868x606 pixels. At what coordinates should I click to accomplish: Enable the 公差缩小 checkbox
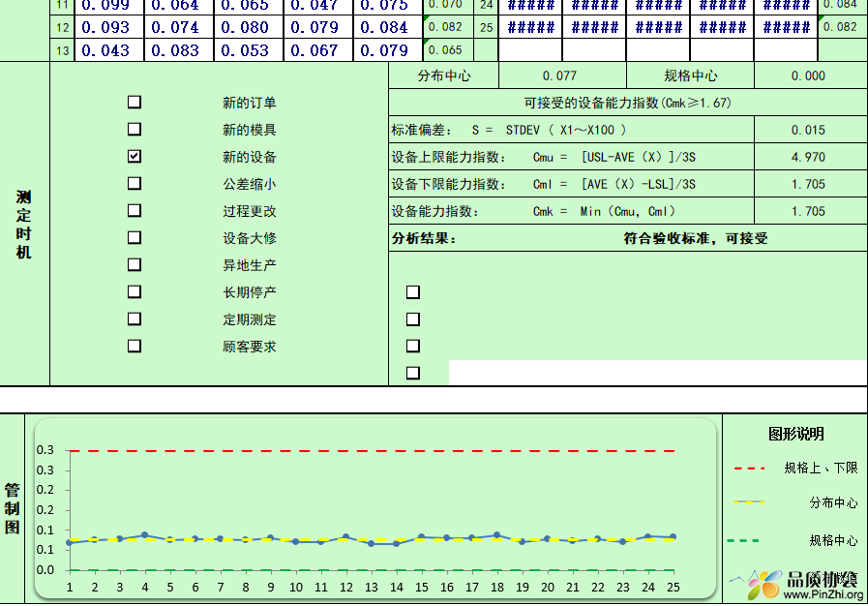[x=134, y=183]
